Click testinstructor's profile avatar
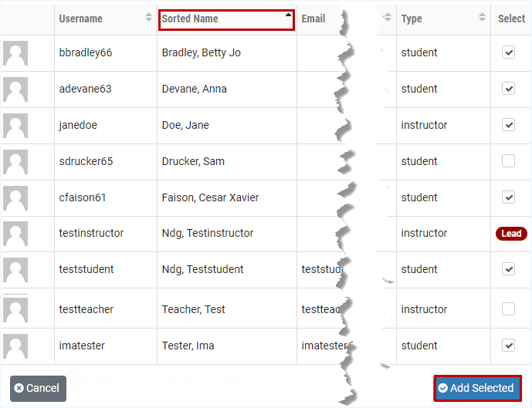 tap(15, 234)
